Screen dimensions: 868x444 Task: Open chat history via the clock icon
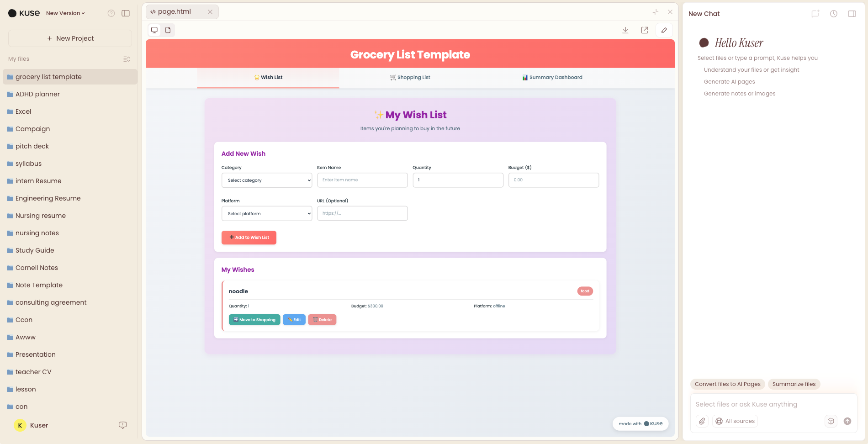point(833,14)
